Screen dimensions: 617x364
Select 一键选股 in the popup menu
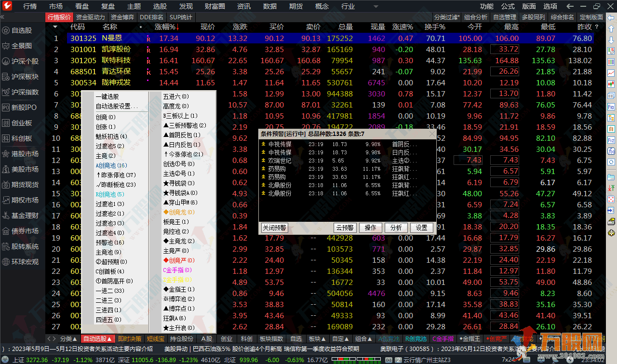coord(107,96)
